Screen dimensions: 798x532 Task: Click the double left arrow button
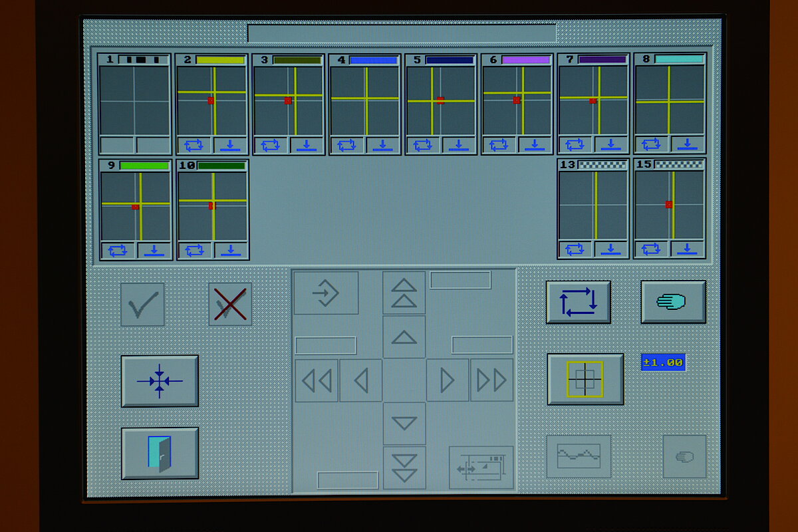317,380
